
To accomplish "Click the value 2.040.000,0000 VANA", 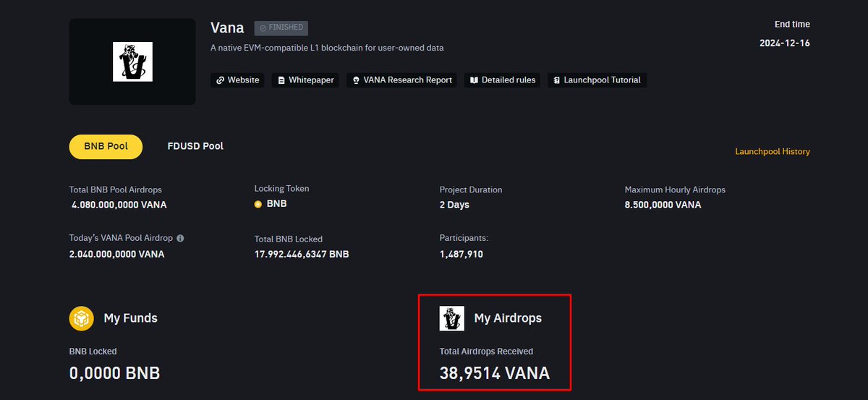I will [117, 255].
